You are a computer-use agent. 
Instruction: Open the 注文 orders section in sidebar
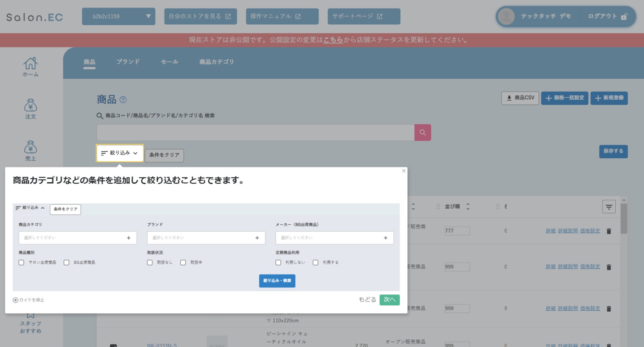30,109
